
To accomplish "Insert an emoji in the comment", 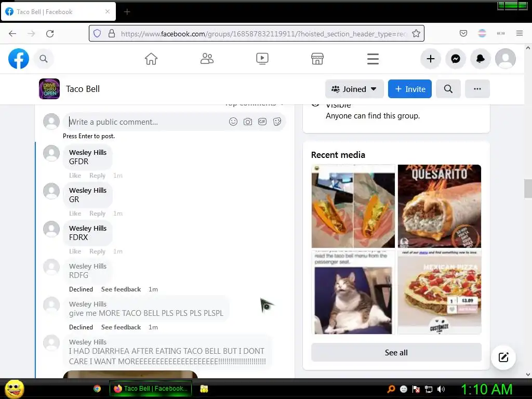I will pyautogui.click(x=233, y=122).
